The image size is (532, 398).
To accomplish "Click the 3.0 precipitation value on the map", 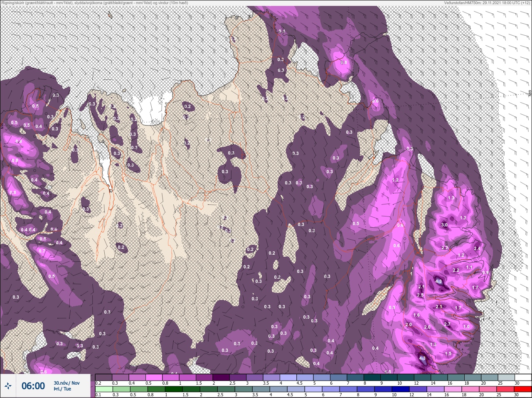I will click(x=444, y=225).
